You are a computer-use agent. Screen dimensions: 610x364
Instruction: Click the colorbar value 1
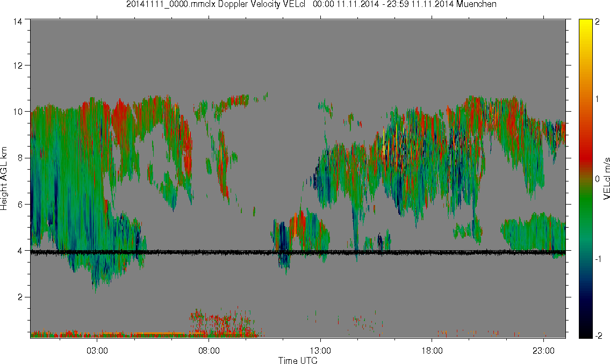coord(598,99)
